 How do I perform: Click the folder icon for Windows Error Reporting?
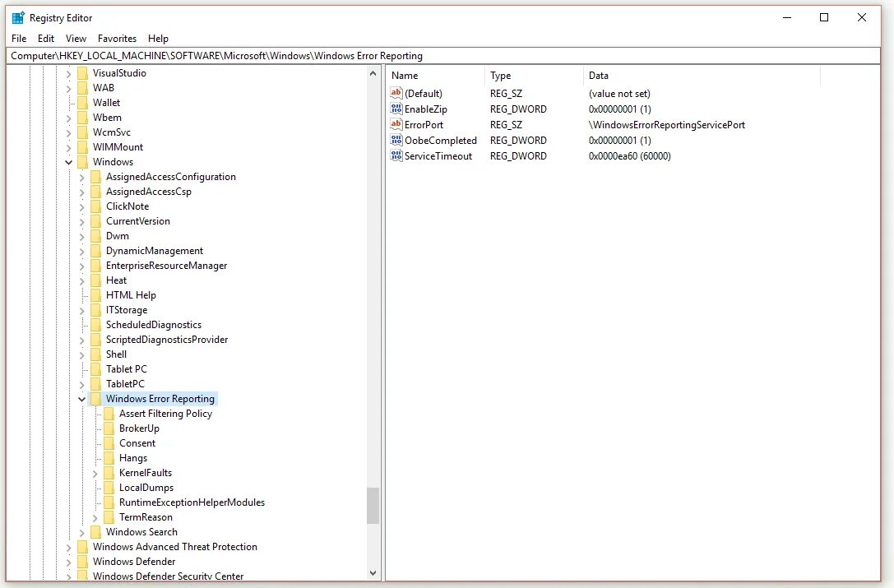[x=95, y=398]
